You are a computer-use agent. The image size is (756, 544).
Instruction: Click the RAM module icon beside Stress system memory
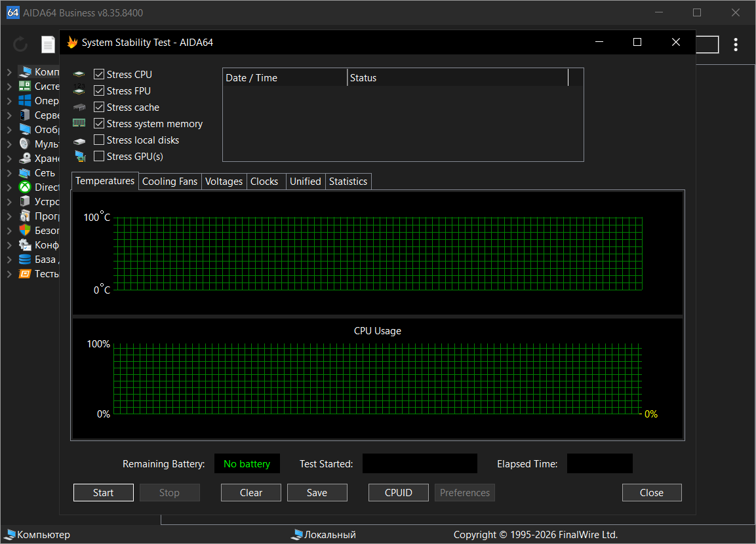(x=79, y=123)
